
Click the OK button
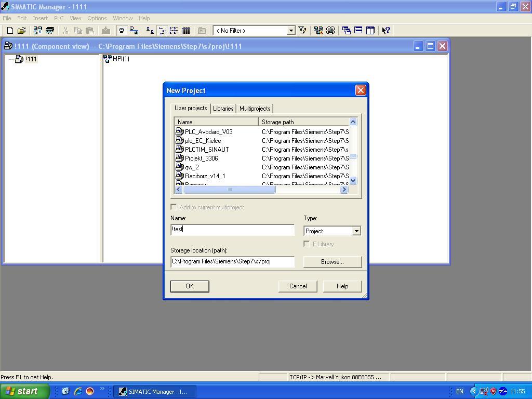click(190, 286)
